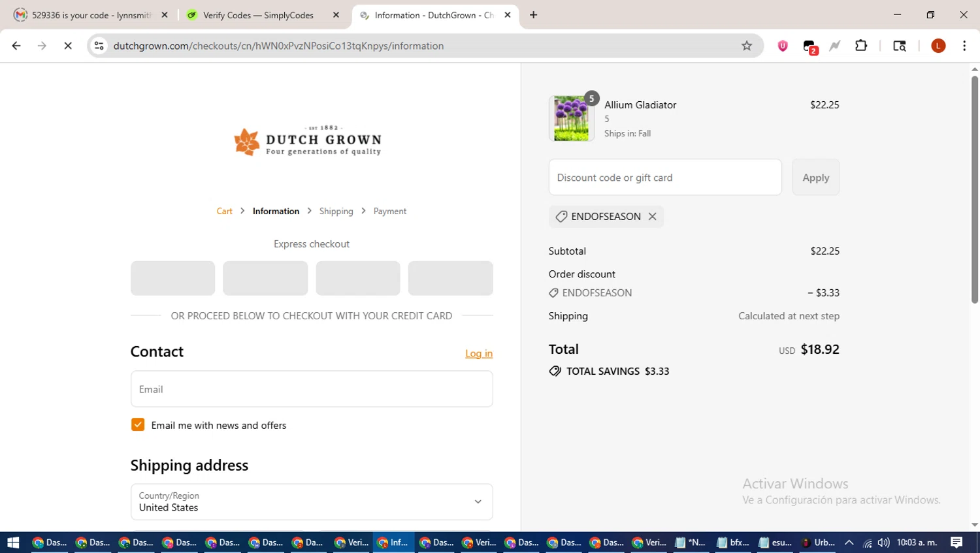Remove the ENDOFSEASON discount code
980x553 pixels.
point(652,217)
